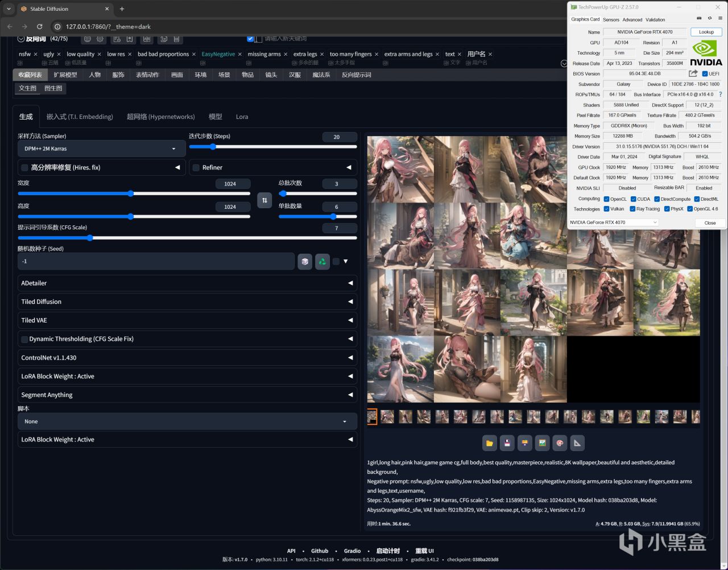Toggle Dynamic Thresholding (CFG Scale Fix) checkbox

pos(24,339)
